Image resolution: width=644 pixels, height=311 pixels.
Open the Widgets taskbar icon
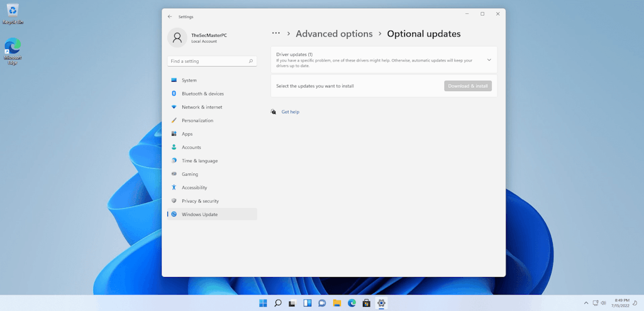tap(307, 303)
